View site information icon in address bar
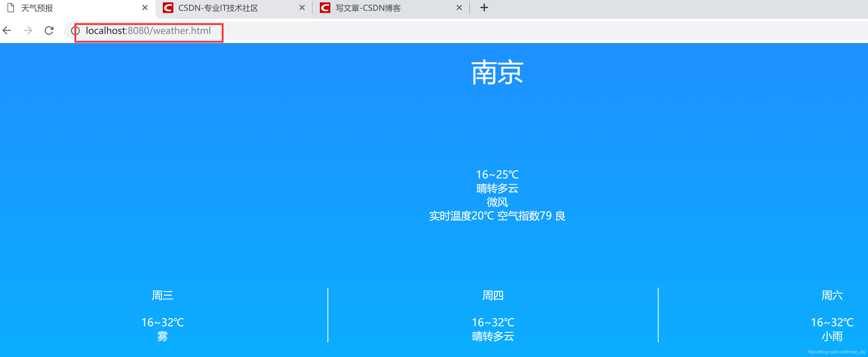Viewport: 868px width, 357px height. 75,31
